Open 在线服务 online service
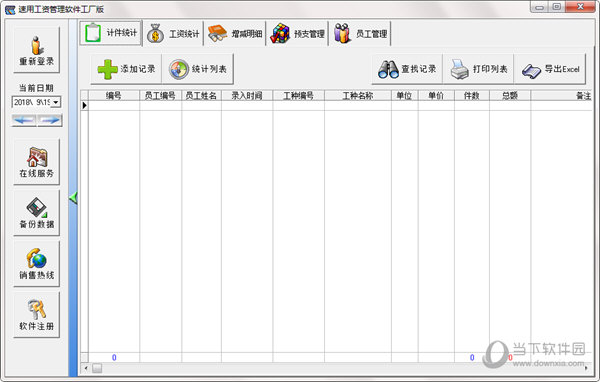This screenshot has height=382, width=600. pos(36,162)
